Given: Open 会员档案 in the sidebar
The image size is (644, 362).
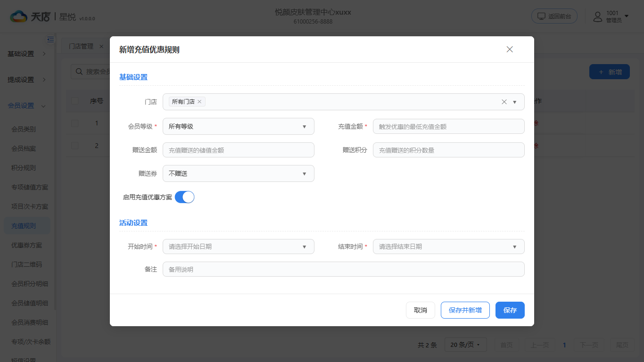Looking at the screenshot, I should pos(24,148).
